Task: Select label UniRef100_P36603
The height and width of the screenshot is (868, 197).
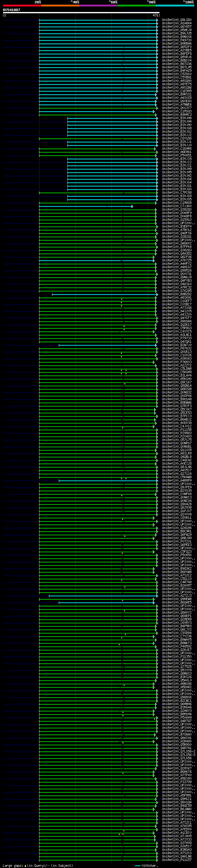Action: pyautogui.click(x=176, y=362)
